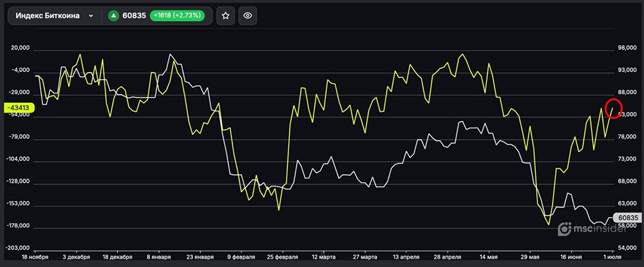The width and height of the screenshot is (644, 267).
Task: Click the 20,000 left axis value
Action: [x=21, y=48]
